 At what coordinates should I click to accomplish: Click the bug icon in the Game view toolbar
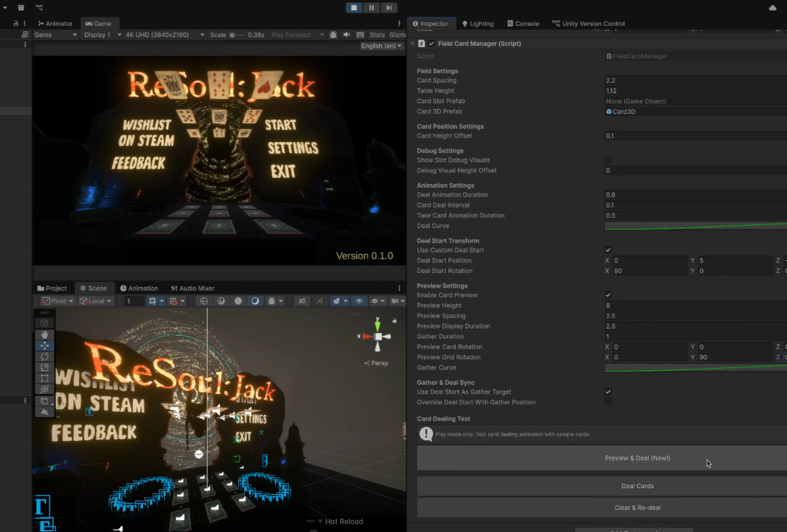[333, 35]
